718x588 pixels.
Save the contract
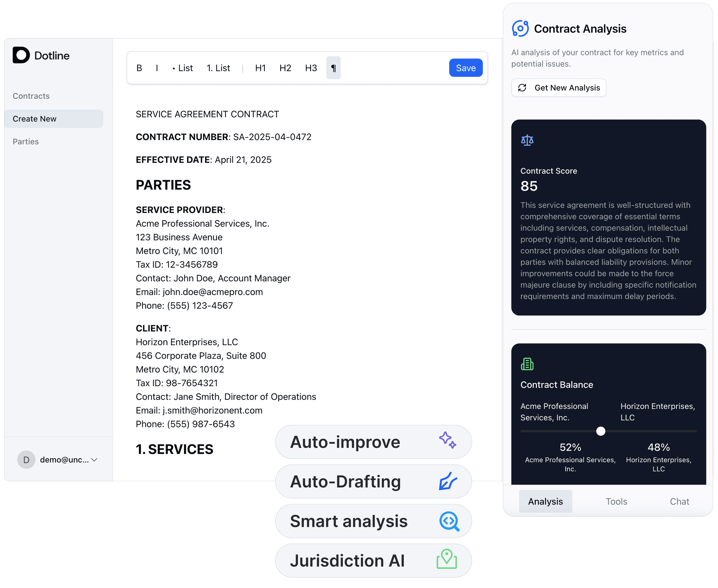tap(466, 68)
